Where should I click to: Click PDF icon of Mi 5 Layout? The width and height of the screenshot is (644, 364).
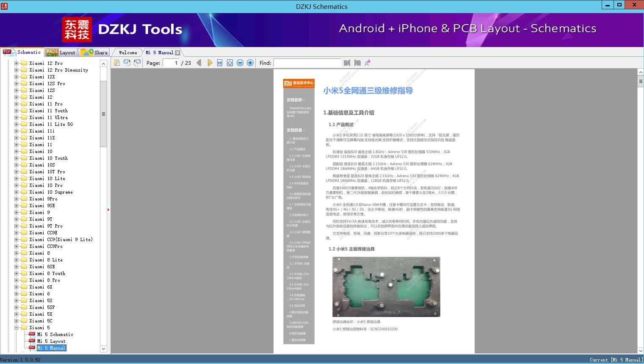pos(32,341)
